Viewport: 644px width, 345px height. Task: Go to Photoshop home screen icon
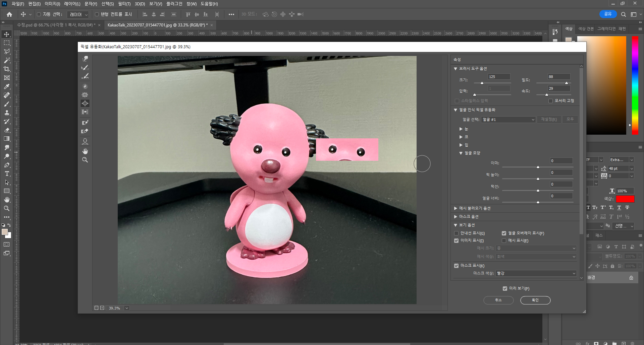(x=9, y=14)
